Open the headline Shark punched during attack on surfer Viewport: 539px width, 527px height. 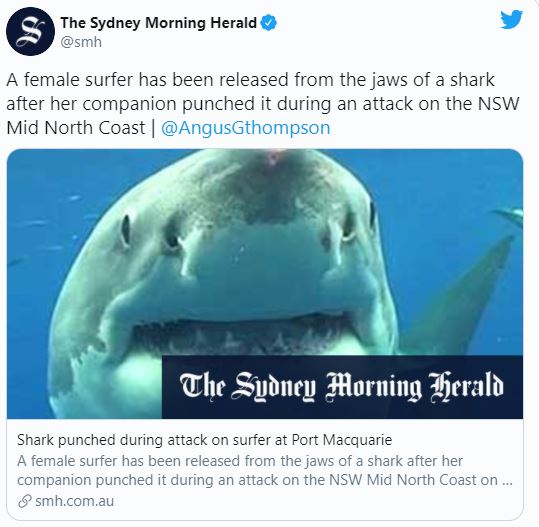click(205, 440)
